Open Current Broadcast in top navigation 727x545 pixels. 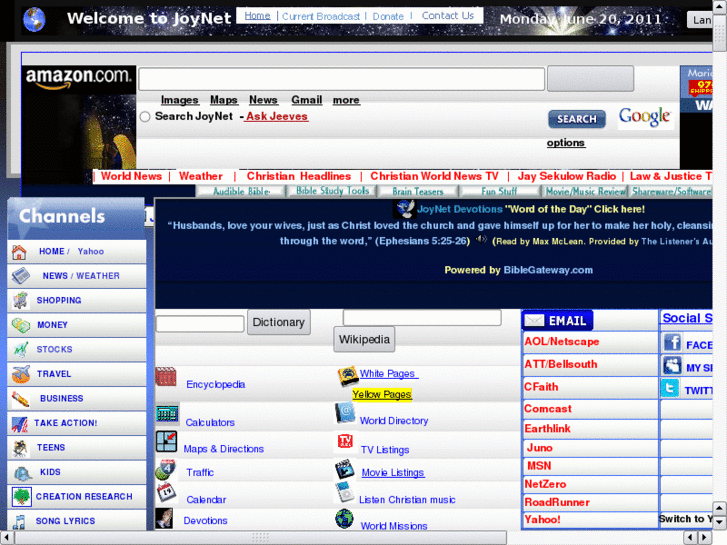(x=321, y=16)
